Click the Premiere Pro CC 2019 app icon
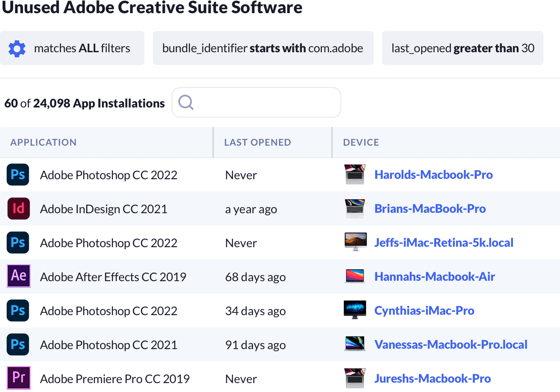Image resolution: width=560 pixels, height=392 pixels. pyautogui.click(x=18, y=378)
